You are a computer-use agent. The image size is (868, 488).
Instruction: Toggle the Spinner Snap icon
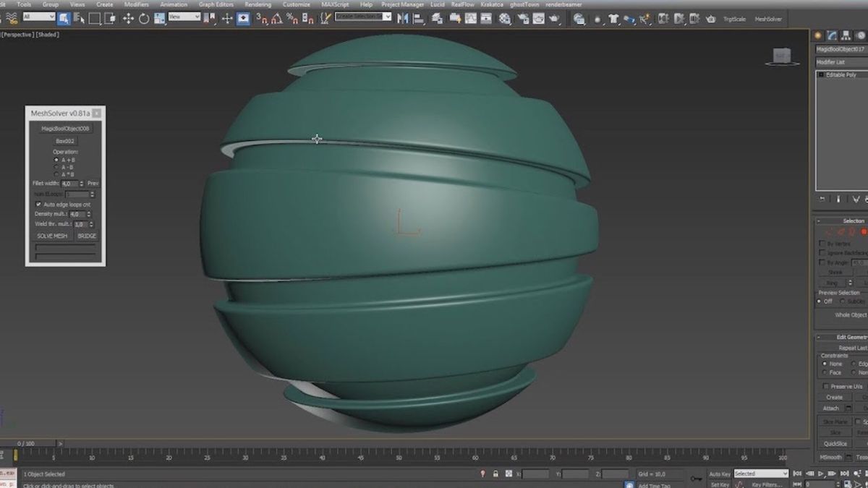click(x=306, y=17)
